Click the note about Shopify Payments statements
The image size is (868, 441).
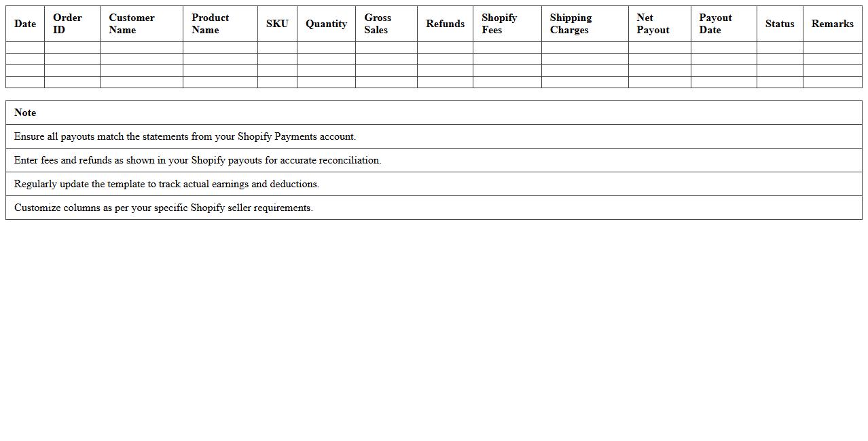point(185,136)
